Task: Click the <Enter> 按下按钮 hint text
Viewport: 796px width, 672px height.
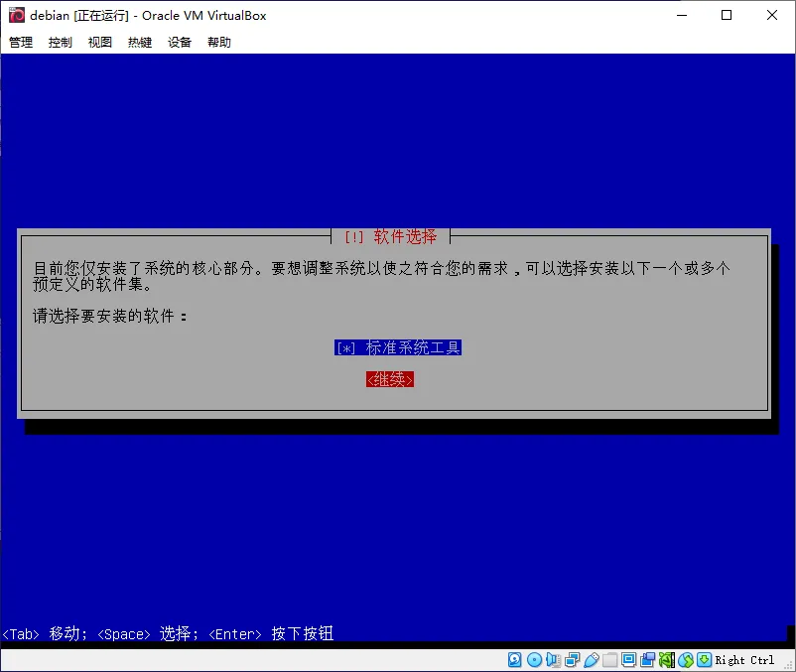Action: [x=271, y=633]
